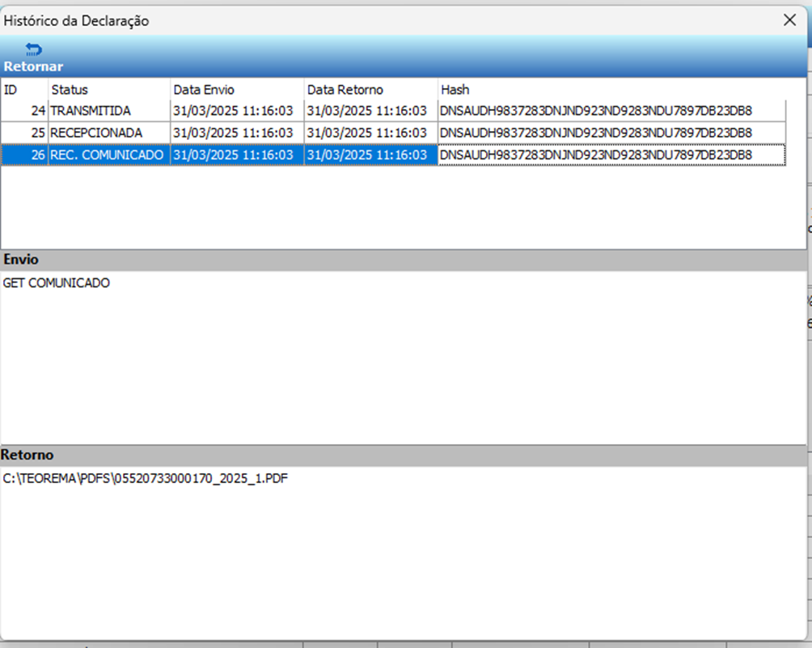
Task: Click Hash cell in RECEPCIONADA row
Action: click(x=611, y=133)
